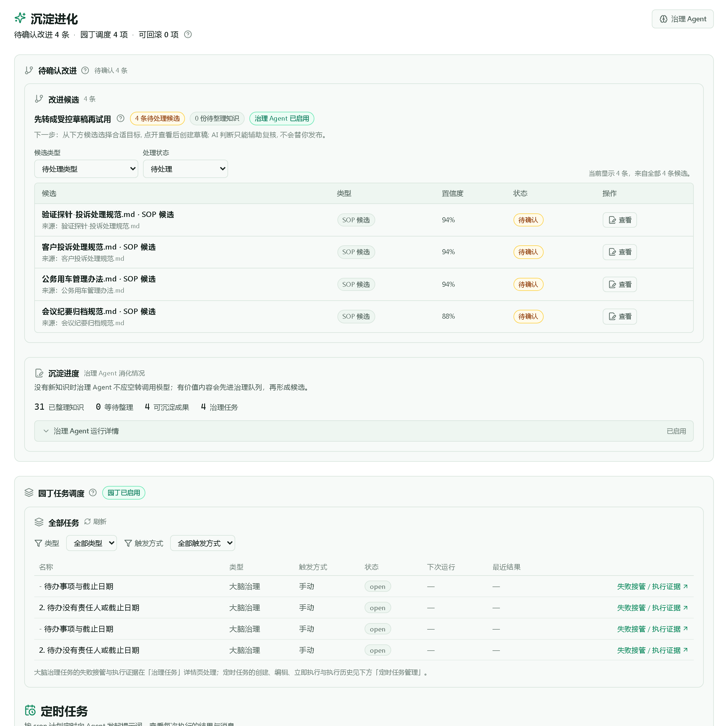
Task: View the 公务用车管理办法.md candidate
Action: pos(620,285)
